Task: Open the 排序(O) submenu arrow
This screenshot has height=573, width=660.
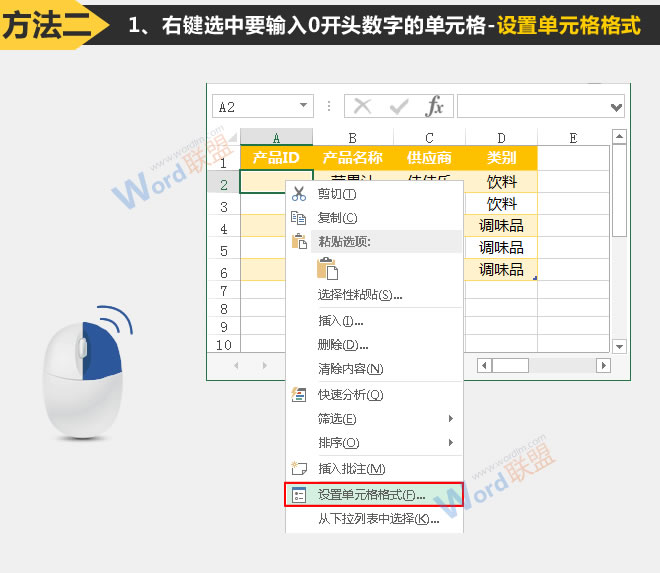Action: (450, 442)
